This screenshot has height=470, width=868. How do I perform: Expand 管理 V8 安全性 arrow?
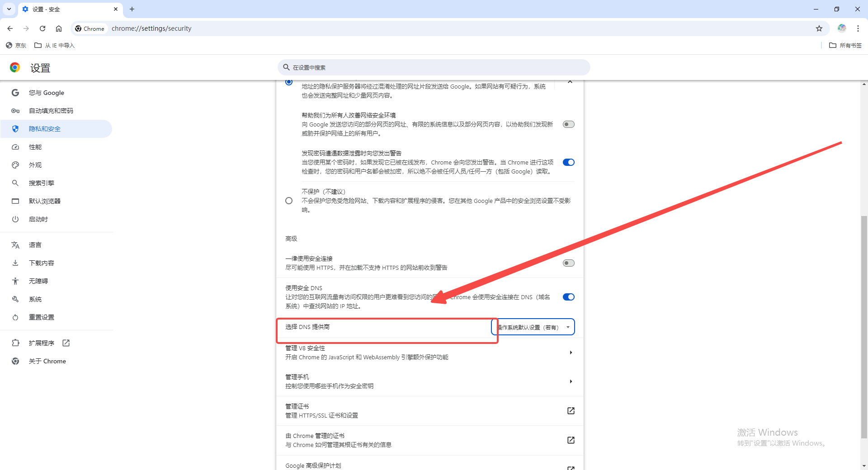[x=571, y=352]
